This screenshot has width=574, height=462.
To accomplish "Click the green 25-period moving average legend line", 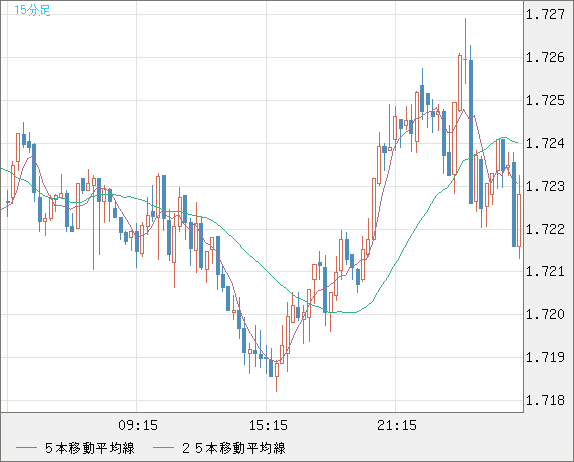I will [x=163, y=448].
